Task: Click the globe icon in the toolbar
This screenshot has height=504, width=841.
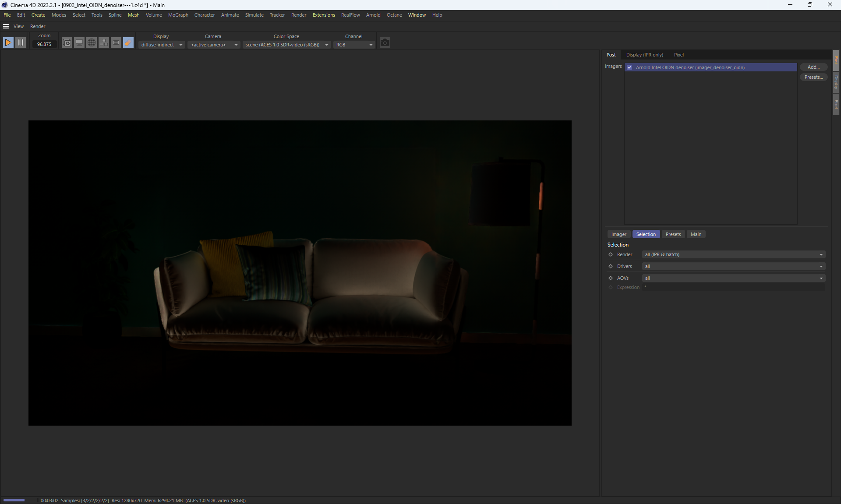Action: [92, 42]
